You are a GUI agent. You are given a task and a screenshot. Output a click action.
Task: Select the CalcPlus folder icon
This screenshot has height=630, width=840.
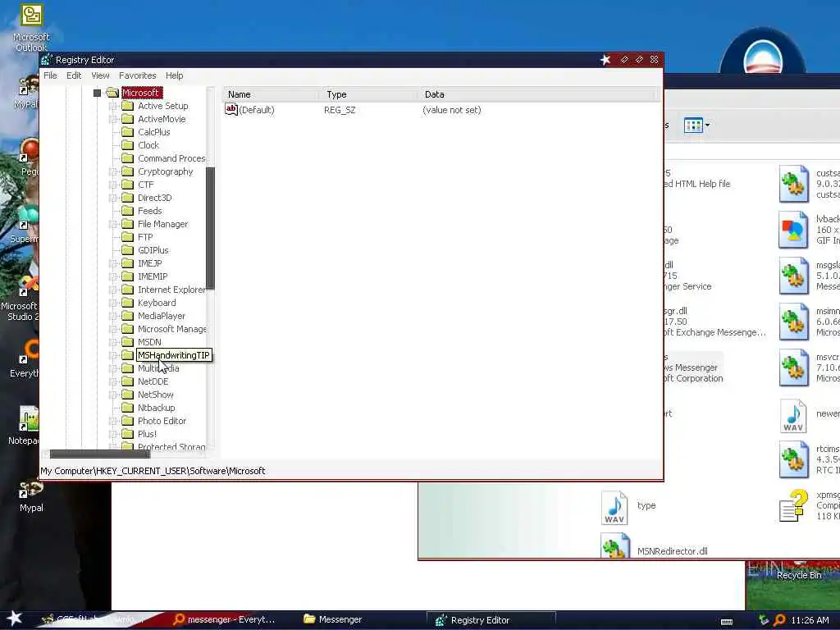127,132
